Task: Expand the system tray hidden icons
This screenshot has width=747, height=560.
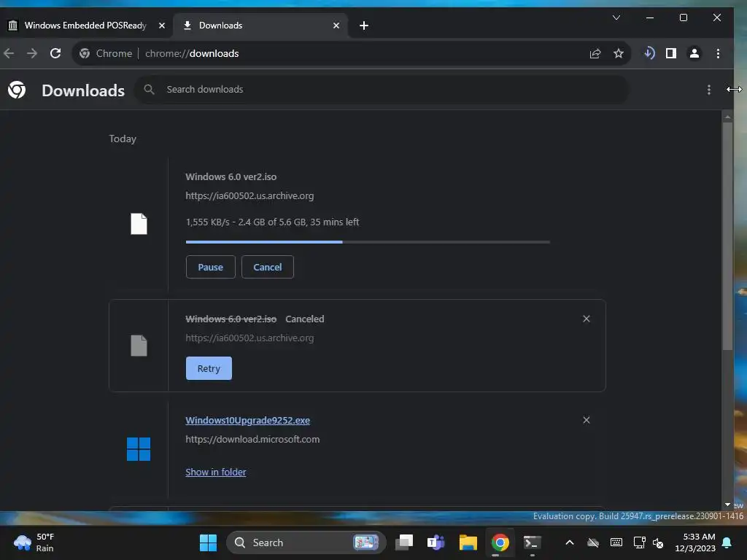Action: pos(569,542)
